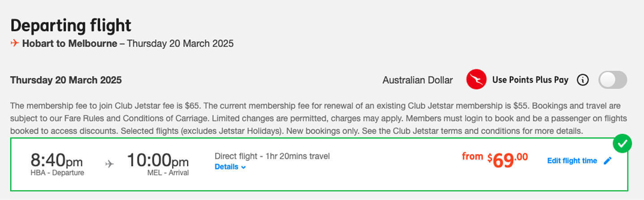This screenshot has height=200, width=644.
Task: Click the chevron arrow next to Details
Action: click(244, 167)
